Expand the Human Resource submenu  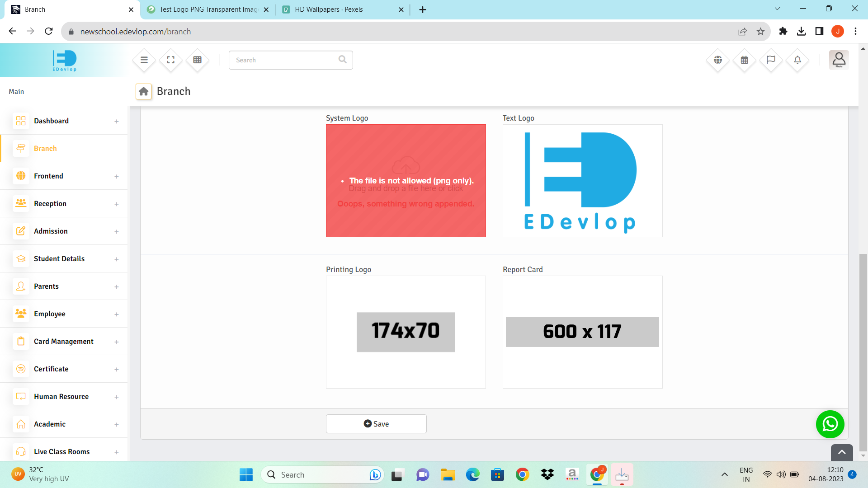point(117,397)
